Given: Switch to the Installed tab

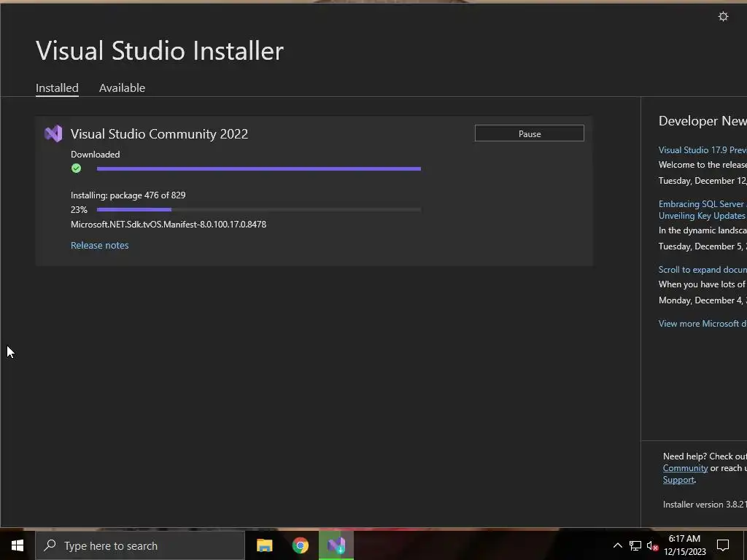Looking at the screenshot, I should [57, 88].
